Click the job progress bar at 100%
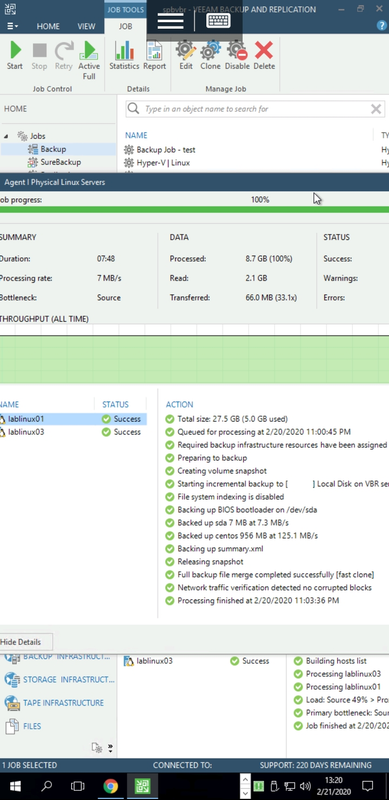The width and height of the screenshot is (389, 800). point(194,209)
